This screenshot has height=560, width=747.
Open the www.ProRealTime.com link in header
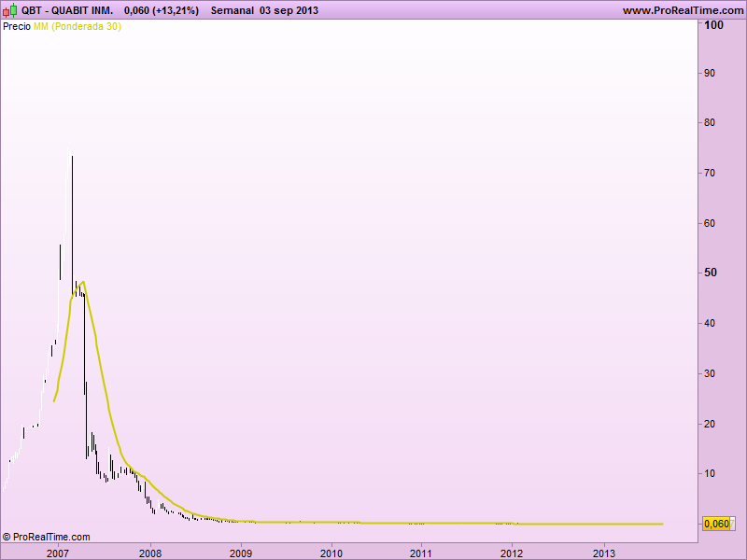click(683, 10)
